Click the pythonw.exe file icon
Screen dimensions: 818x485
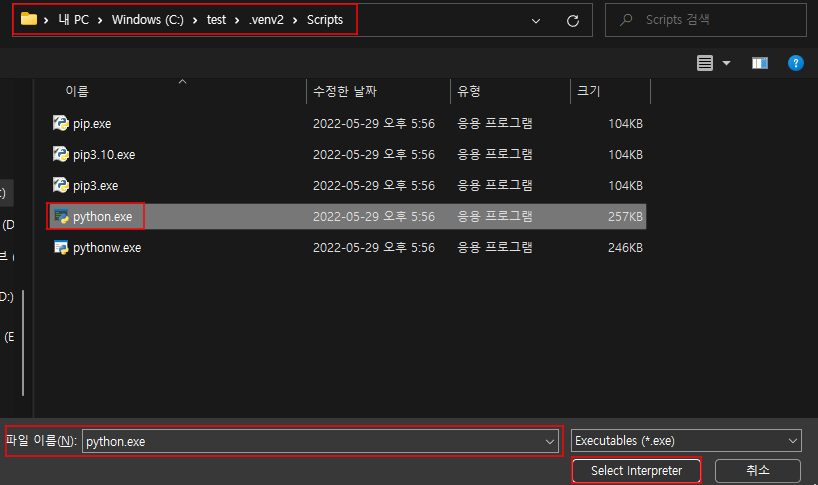(x=61, y=247)
